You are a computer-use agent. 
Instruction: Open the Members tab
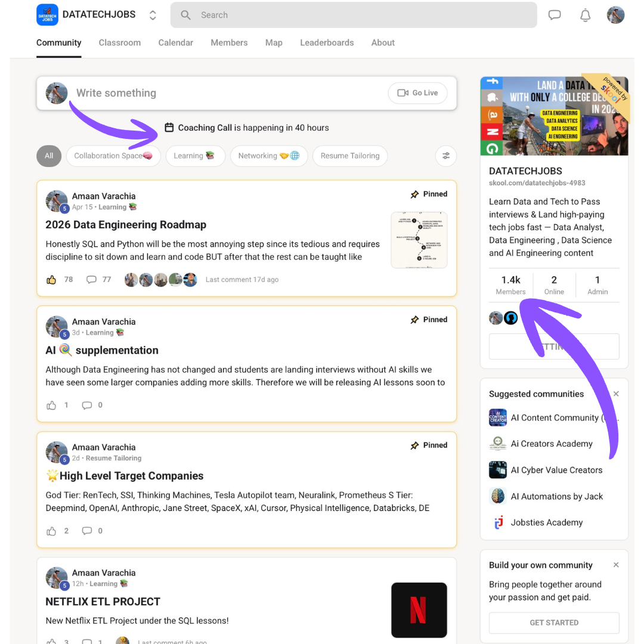pos(229,43)
